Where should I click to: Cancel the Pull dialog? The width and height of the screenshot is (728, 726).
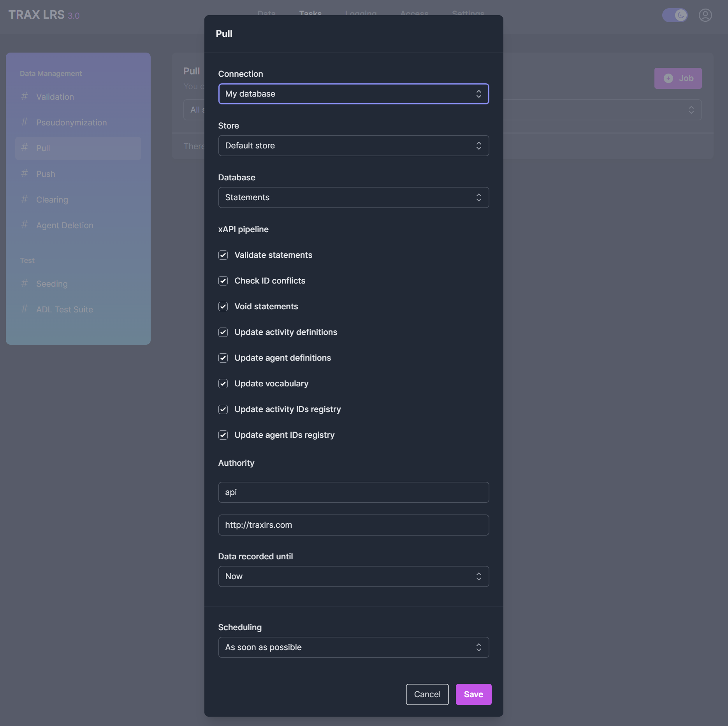click(427, 694)
